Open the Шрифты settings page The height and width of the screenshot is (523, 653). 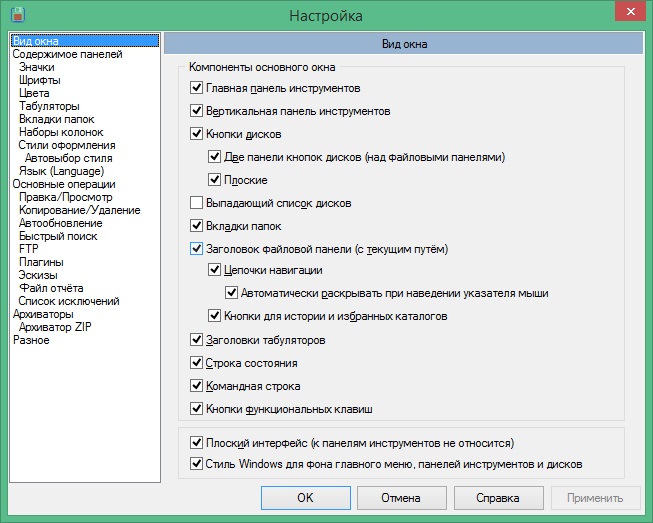pos(40,80)
